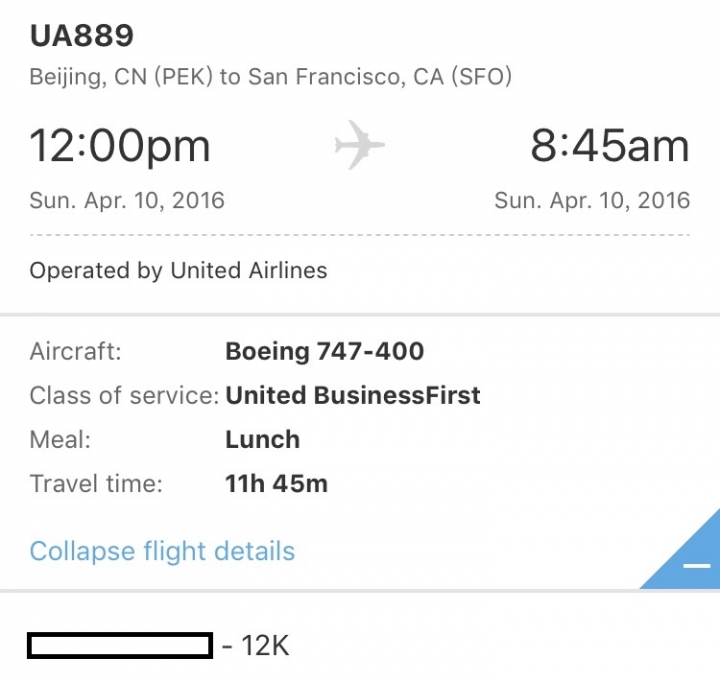Click the Collapse flight details link

tap(162, 551)
